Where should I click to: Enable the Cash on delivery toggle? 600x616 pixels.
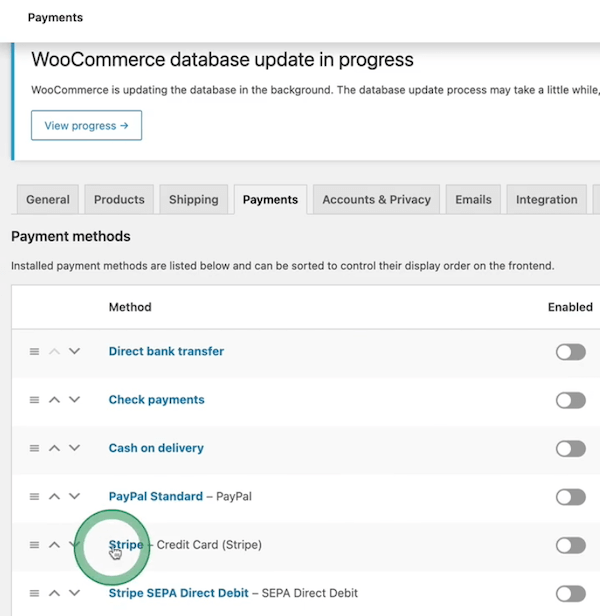(x=570, y=448)
